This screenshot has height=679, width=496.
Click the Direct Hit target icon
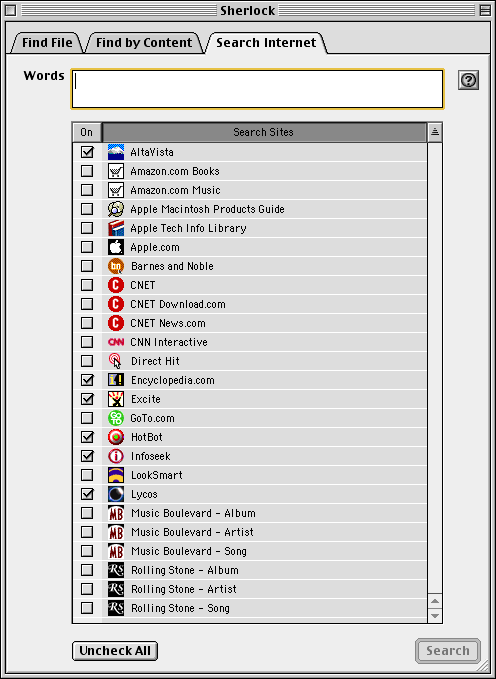(x=115, y=361)
